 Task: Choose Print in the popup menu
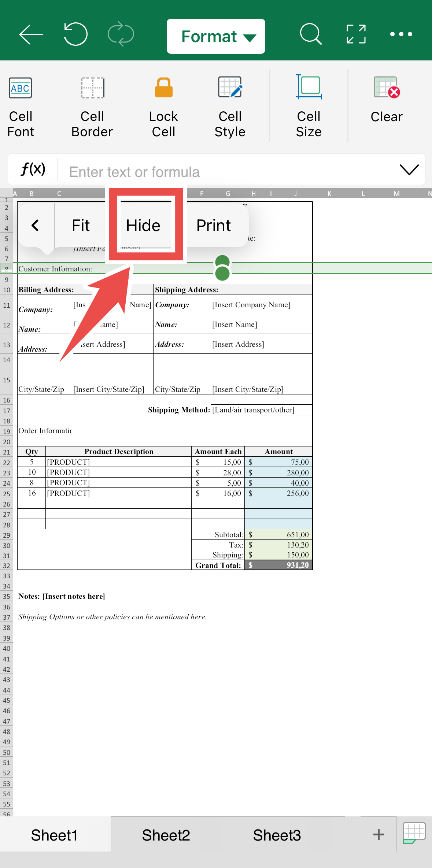tap(214, 225)
